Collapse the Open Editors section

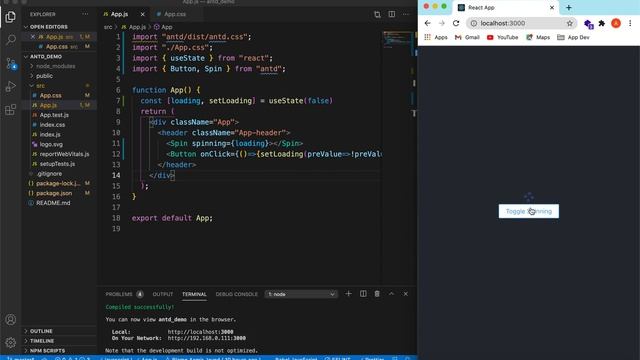tap(59, 27)
